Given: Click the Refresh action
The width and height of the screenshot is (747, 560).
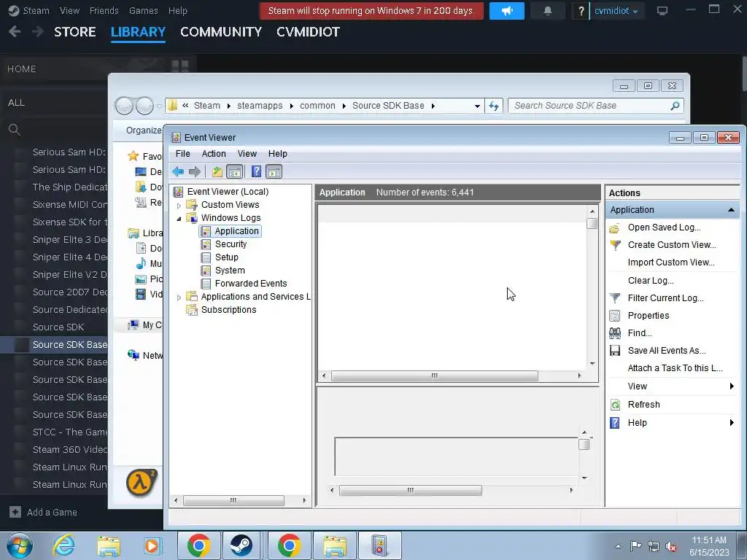Looking at the screenshot, I should (643, 404).
